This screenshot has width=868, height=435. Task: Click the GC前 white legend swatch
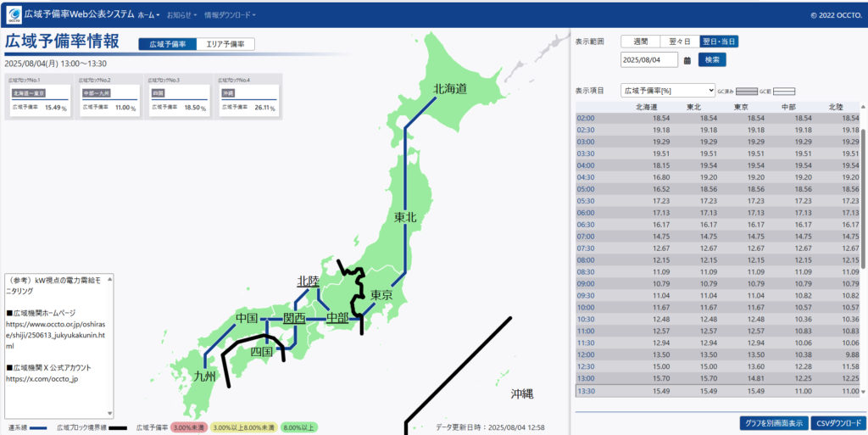[784, 92]
